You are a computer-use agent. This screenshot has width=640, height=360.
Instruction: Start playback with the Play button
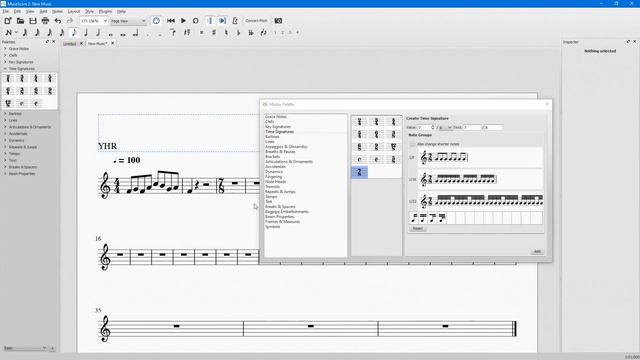[183, 21]
